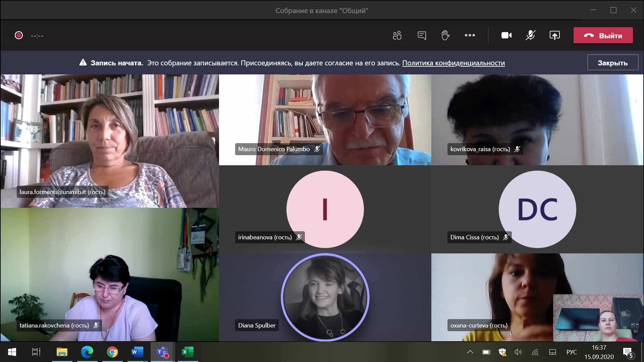Open the volume control tray icon
644x362 pixels.
519,352
